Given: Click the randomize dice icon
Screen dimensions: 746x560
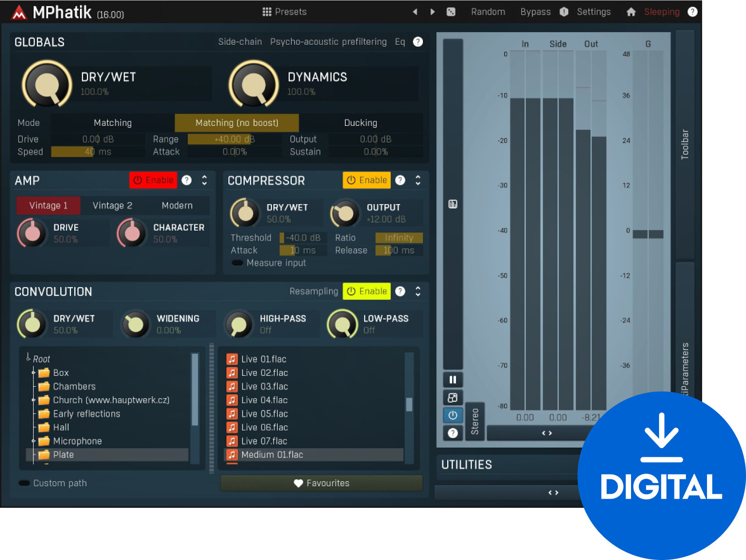Looking at the screenshot, I should click(451, 12).
